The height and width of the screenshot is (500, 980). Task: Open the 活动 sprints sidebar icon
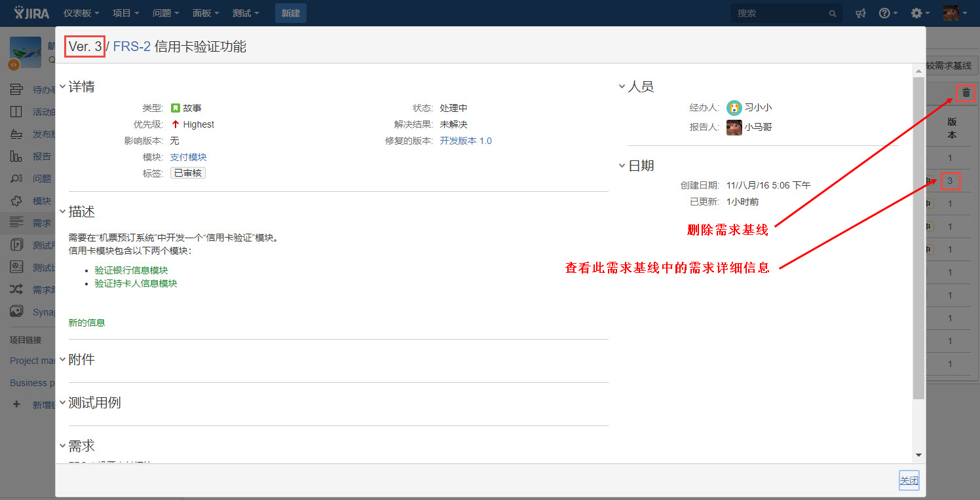pyautogui.click(x=16, y=112)
